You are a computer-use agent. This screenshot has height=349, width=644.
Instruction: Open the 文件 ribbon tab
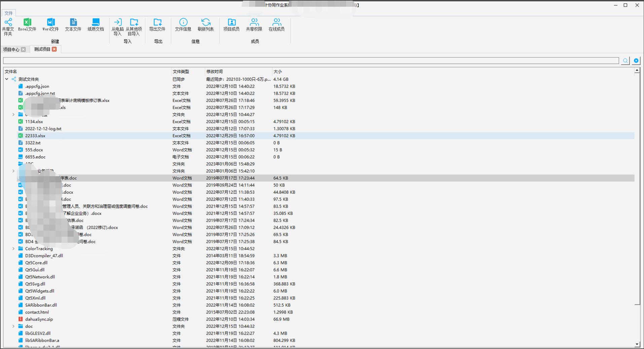tap(8, 13)
